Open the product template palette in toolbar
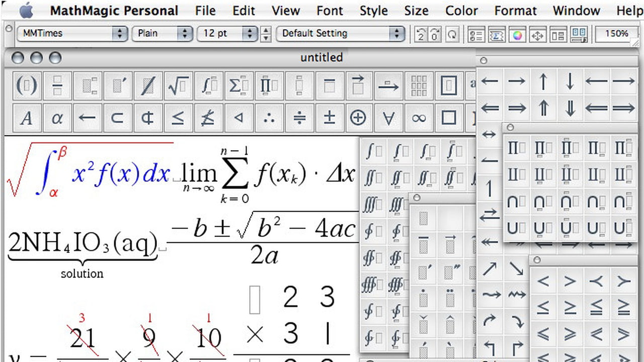 [x=269, y=85]
